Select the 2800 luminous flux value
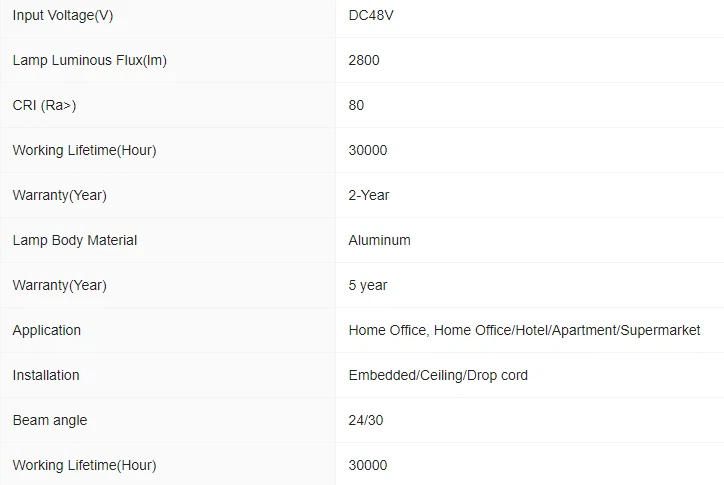This screenshot has height=485, width=724. 364,60
